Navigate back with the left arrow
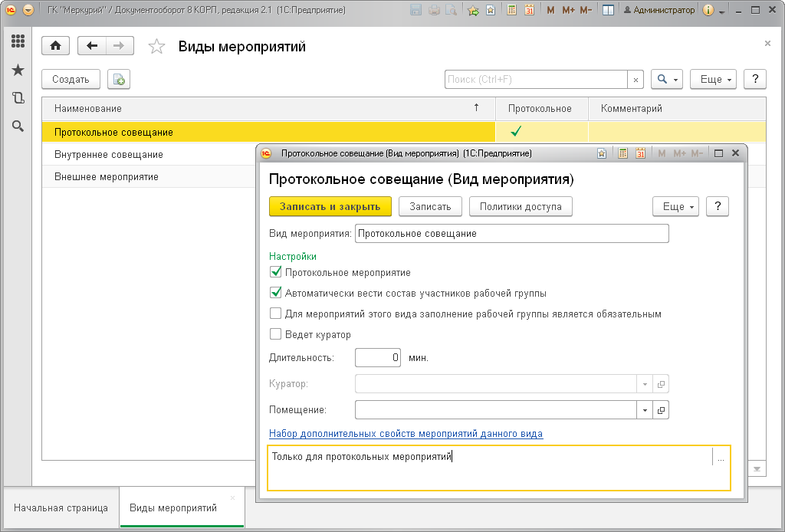The image size is (785, 532). (x=92, y=46)
